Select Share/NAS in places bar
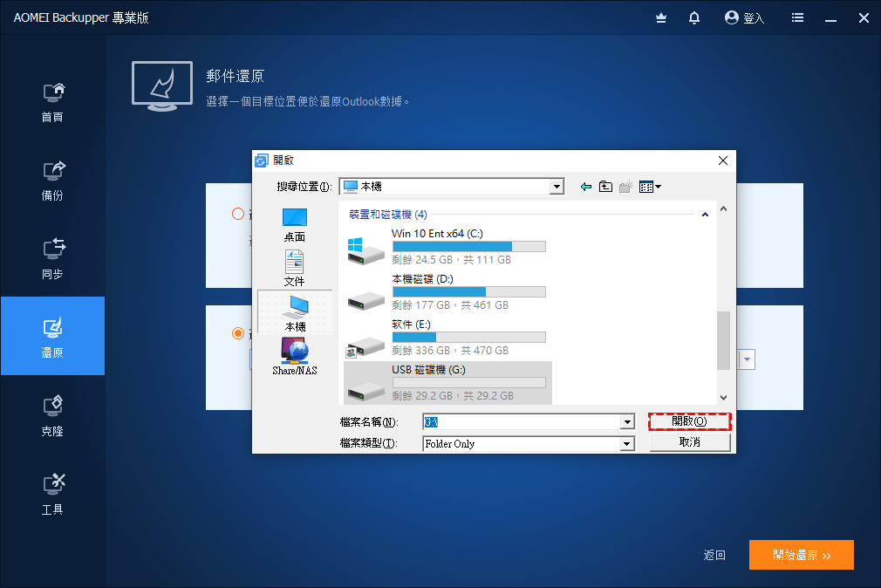 pos(295,357)
